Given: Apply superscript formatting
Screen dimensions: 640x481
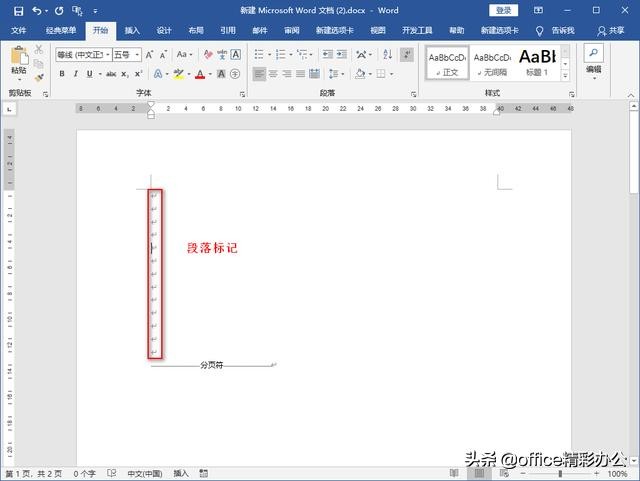Looking at the screenshot, I should click(x=139, y=74).
